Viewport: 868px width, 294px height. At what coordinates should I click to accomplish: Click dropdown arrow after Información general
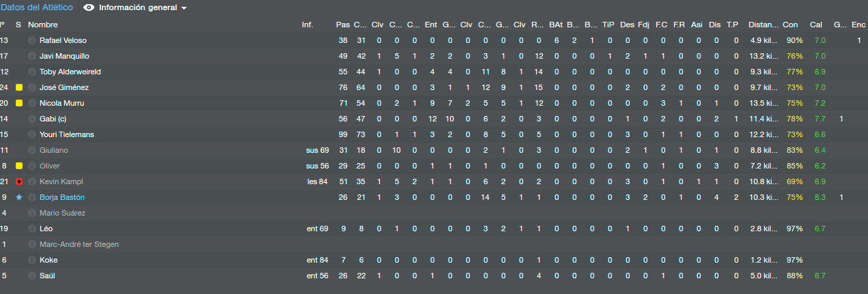tap(184, 9)
